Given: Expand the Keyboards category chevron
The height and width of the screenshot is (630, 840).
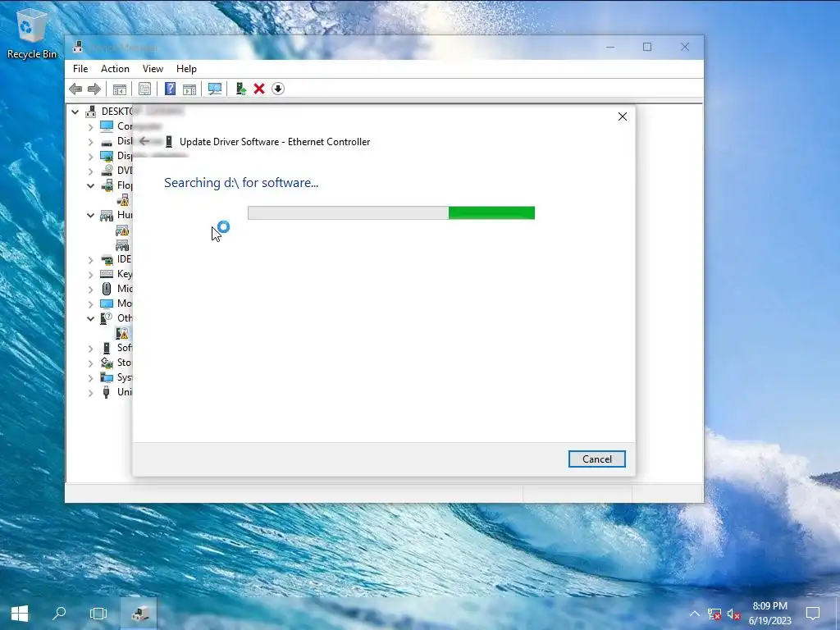Looking at the screenshot, I should [90, 275].
